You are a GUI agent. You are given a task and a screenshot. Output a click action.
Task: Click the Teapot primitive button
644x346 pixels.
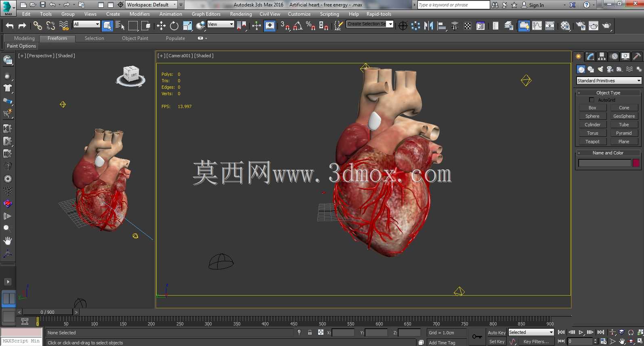click(x=592, y=142)
